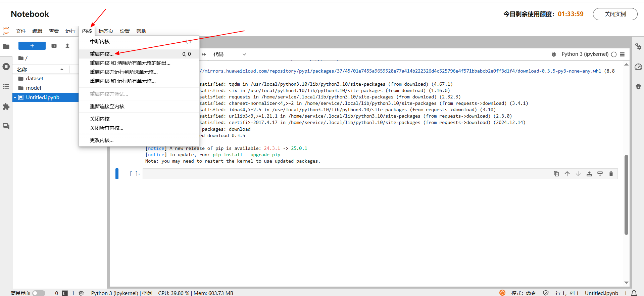This screenshot has height=296, width=644.
Task: Click Python 3 (ipykernel) | 空闲 in status bar
Action: pos(121,293)
